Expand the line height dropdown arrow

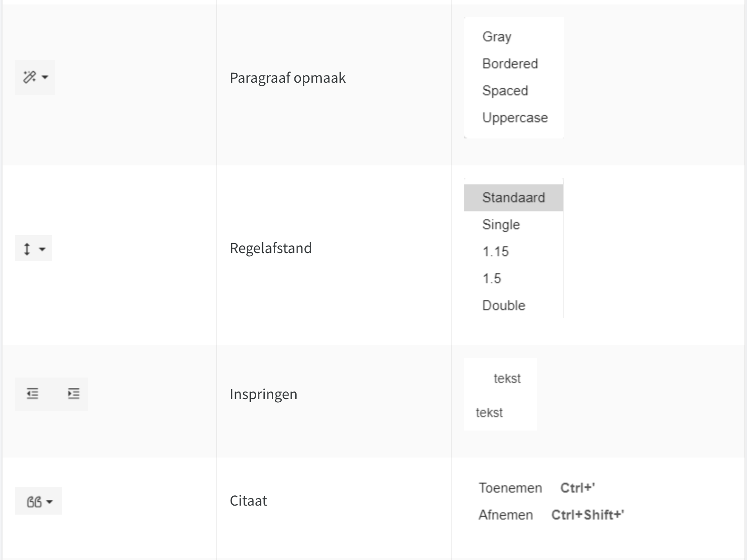tap(42, 249)
